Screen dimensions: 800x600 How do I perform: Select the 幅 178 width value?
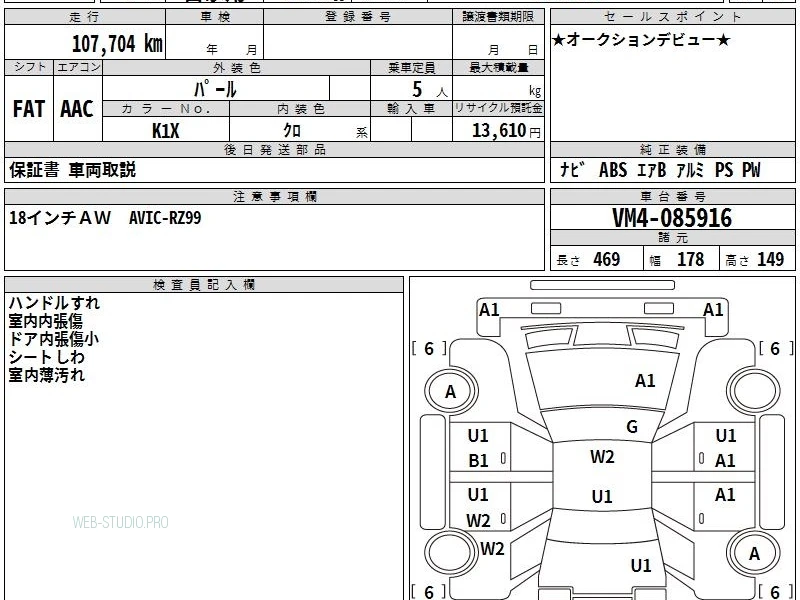[677, 259]
